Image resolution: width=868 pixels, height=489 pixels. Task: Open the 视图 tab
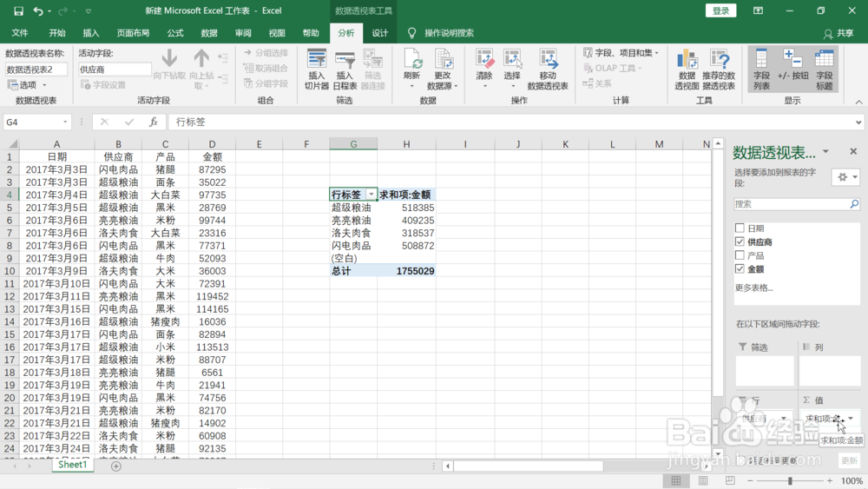[276, 33]
